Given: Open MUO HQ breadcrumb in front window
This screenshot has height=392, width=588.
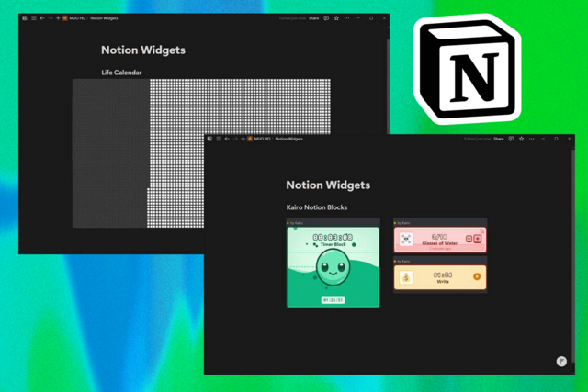Looking at the screenshot, I should (x=259, y=139).
